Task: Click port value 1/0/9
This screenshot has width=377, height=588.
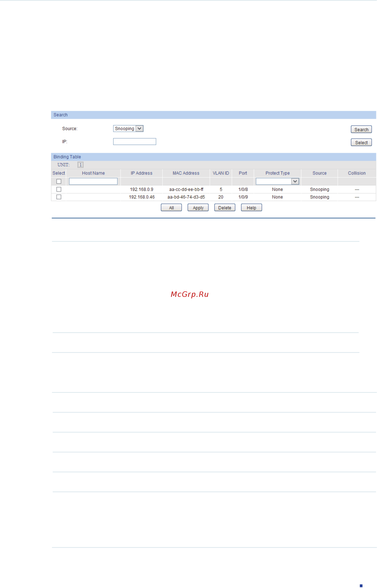Action: tap(243, 197)
